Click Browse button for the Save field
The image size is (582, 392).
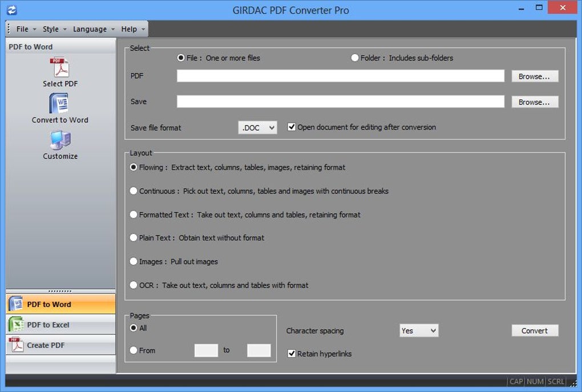tap(535, 102)
